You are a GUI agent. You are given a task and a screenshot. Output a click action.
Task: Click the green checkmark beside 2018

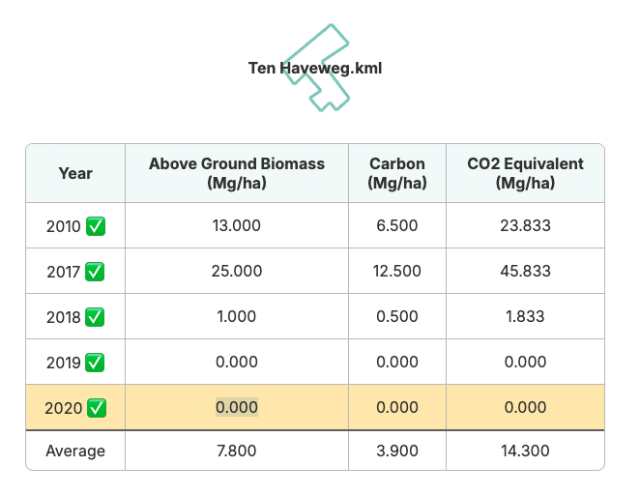coord(95,317)
